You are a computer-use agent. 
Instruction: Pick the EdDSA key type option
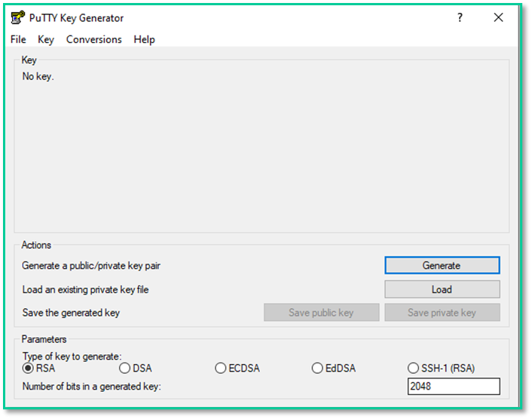[x=317, y=369]
